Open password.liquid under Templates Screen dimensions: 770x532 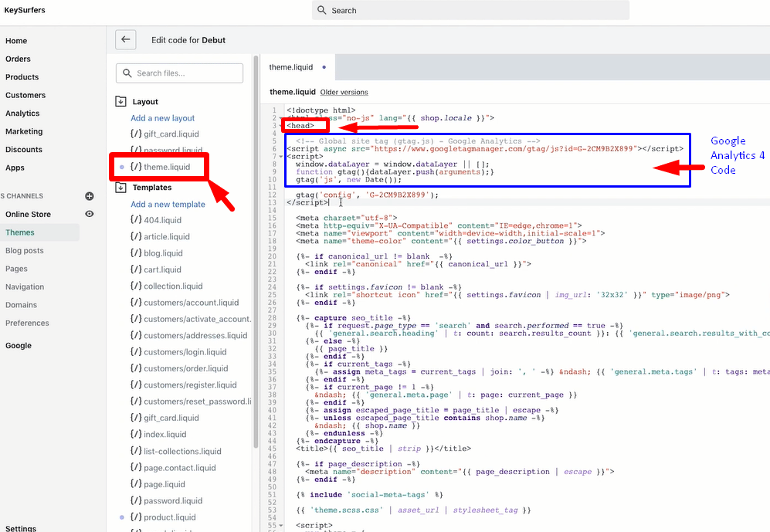(x=173, y=500)
